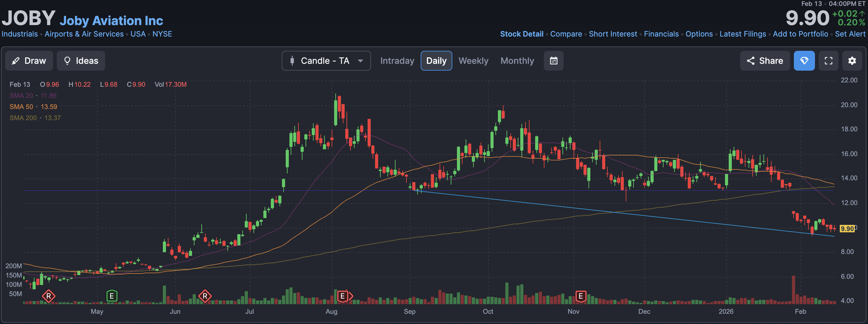Switch to Intraday timeframe
Image resolution: width=868 pixels, height=324 pixels.
click(397, 61)
